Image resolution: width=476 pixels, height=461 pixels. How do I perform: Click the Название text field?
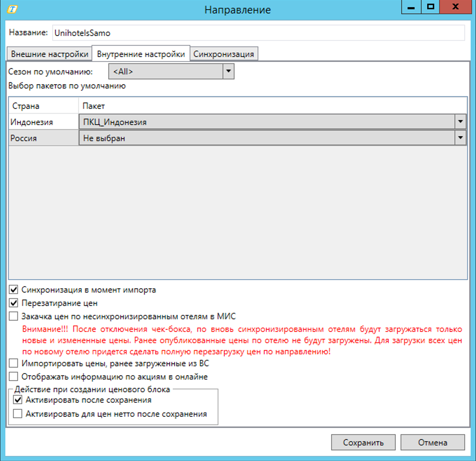[x=258, y=33]
